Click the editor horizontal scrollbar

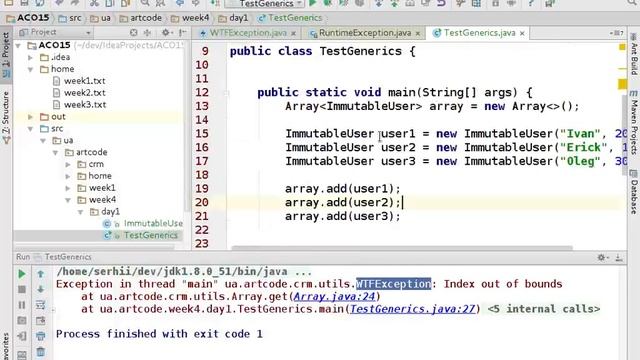click(402, 248)
